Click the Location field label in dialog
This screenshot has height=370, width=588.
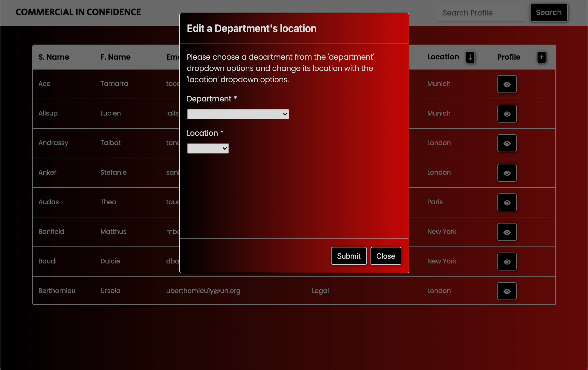tap(205, 133)
